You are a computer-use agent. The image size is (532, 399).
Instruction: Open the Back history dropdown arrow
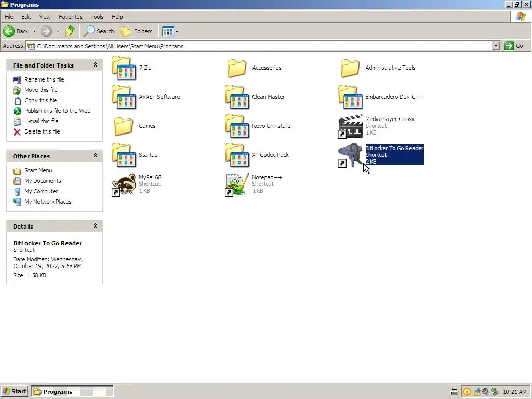click(x=34, y=31)
